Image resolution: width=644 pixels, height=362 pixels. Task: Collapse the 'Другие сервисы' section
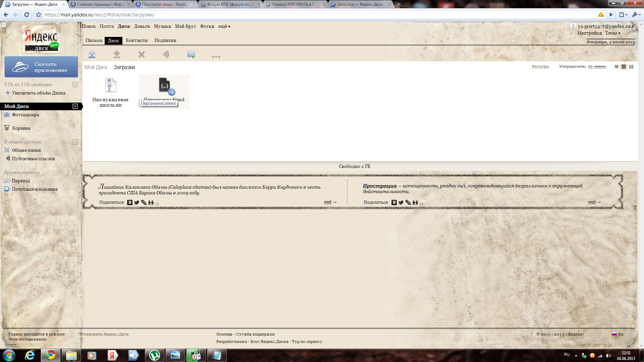(75, 173)
